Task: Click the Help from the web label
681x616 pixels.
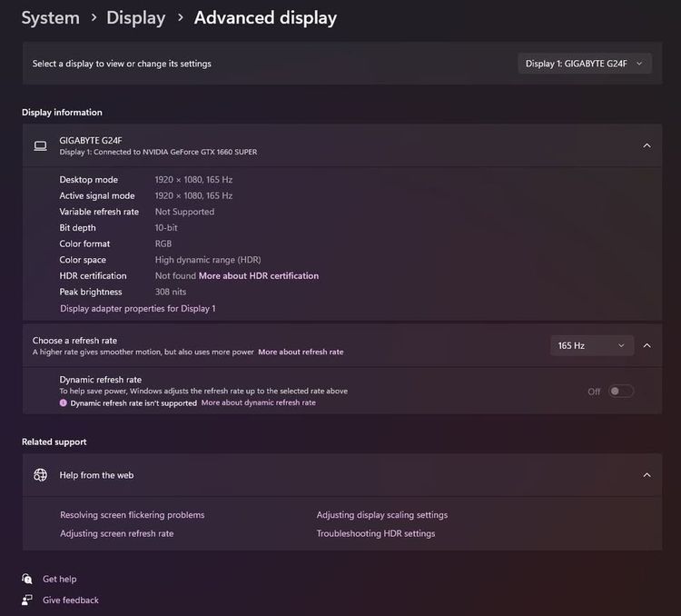Action: [96, 475]
